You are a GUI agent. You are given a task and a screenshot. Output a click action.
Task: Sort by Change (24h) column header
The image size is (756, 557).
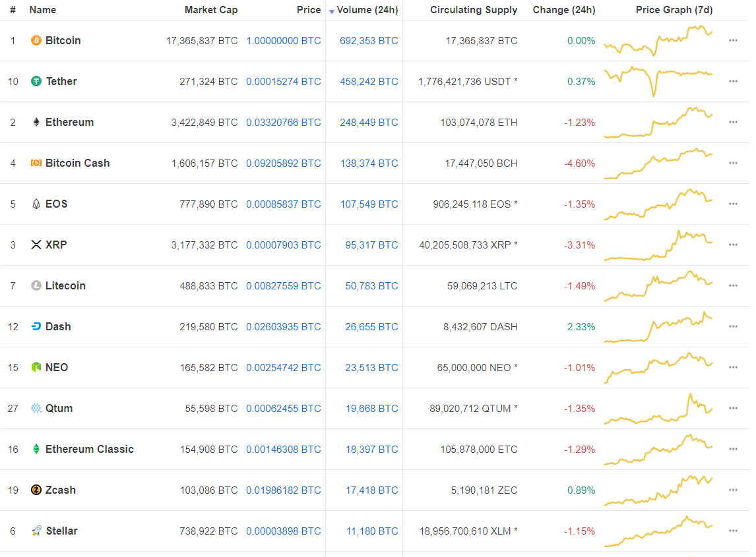(563, 11)
